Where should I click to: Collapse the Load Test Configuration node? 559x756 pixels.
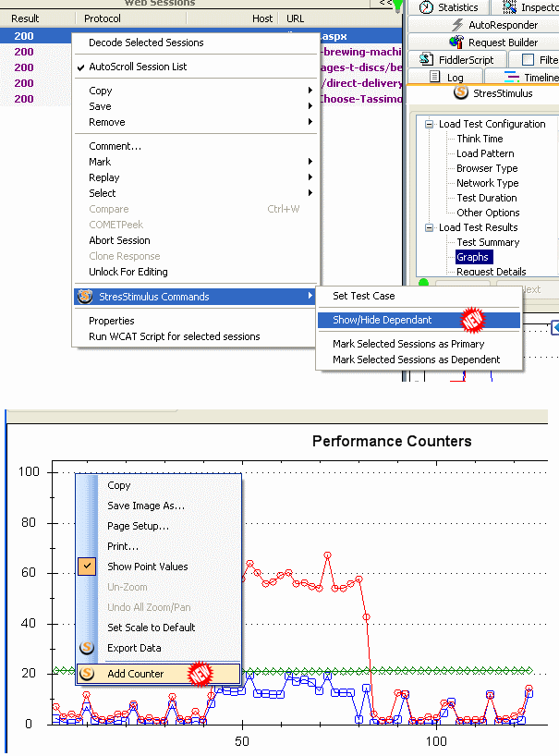pyautogui.click(x=429, y=124)
